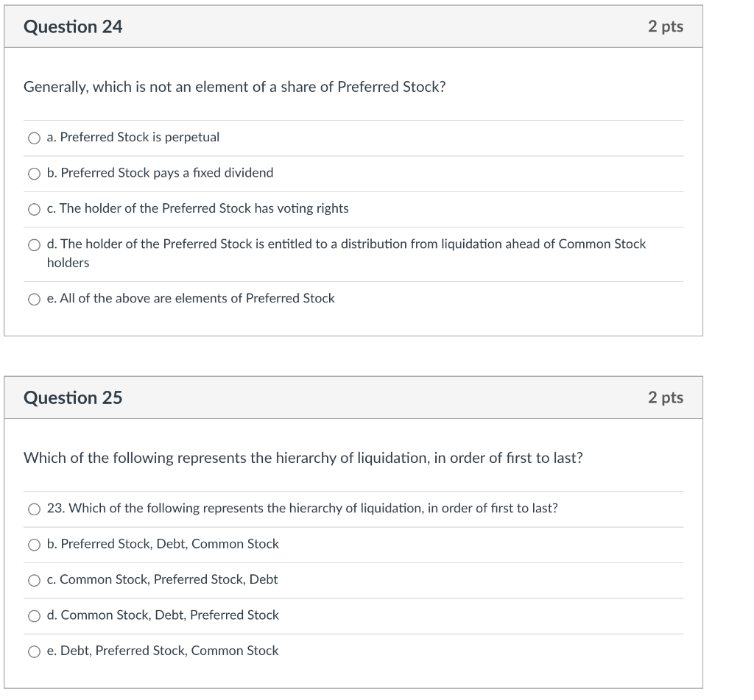Click the duplicated question text in option 23
754x700 pixels.
tap(302, 509)
